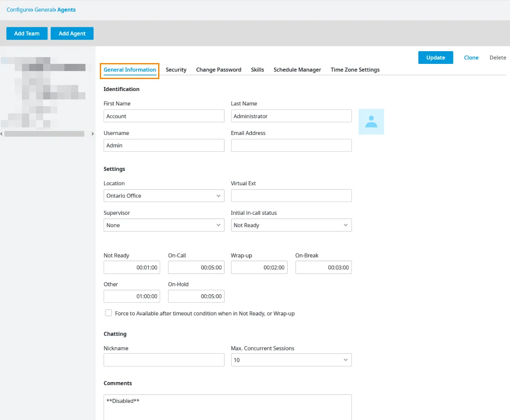The width and height of the screenshot is (510, 420).
Task: Click into the Username field
Action: click(x=164, y=145)
